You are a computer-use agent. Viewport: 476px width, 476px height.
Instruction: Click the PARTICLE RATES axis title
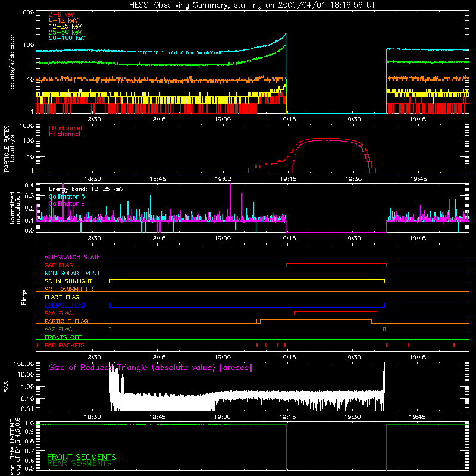pos(7,149)
